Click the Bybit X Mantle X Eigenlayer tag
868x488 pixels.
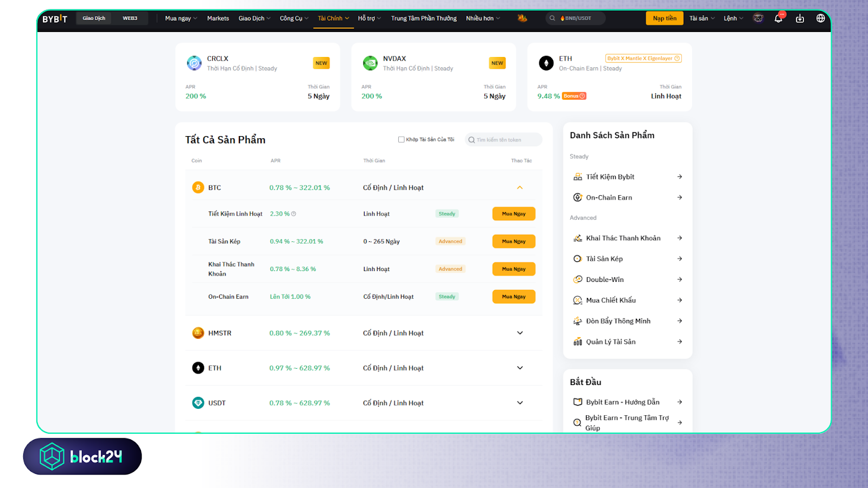[x=643, y=59]
